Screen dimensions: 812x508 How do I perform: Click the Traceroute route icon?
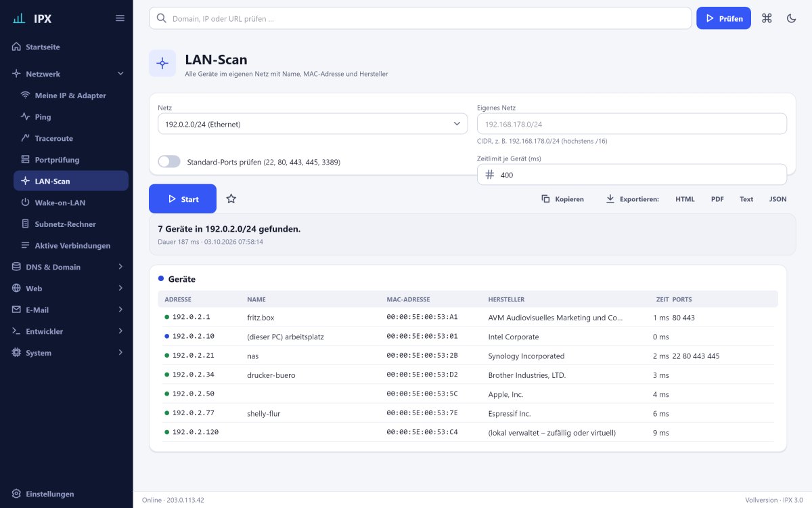[x=25, y=138]
